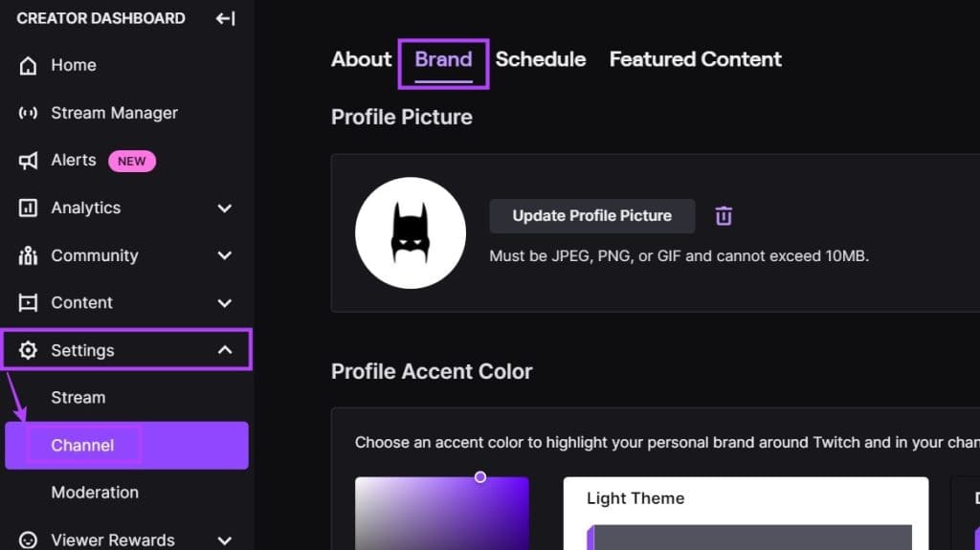Click the Home house icon

pos(28,66)
